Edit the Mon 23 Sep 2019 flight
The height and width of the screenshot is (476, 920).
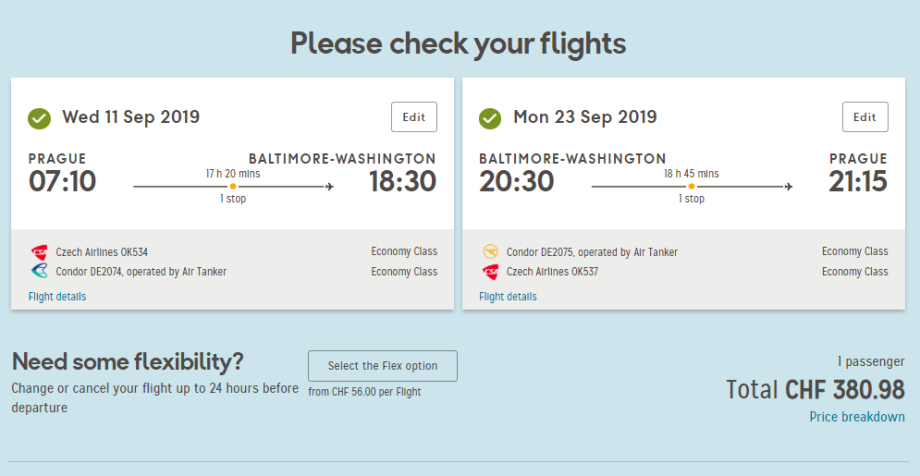point(865,117)
